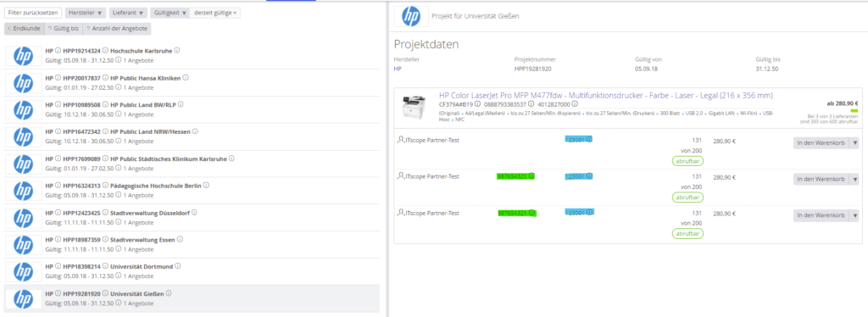868x317 pixels.
Task: Open info icon after project number HPP18987359
Action: coord(106,240)
